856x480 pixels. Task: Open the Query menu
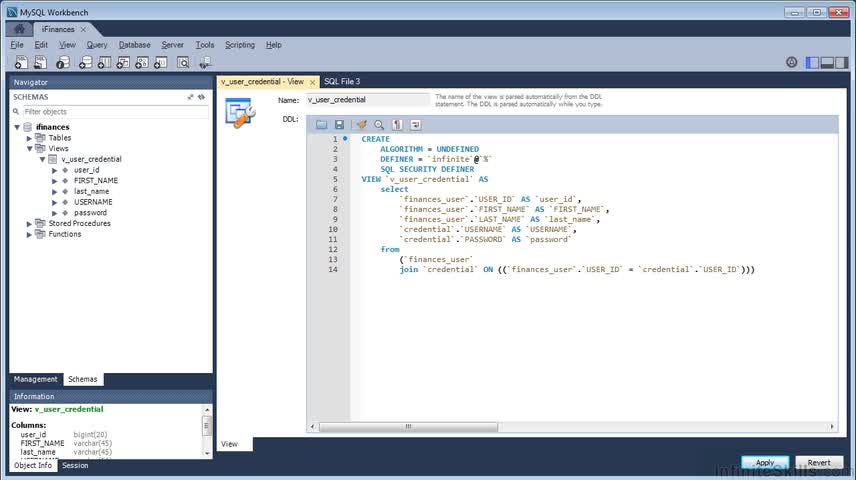[97, 45]
